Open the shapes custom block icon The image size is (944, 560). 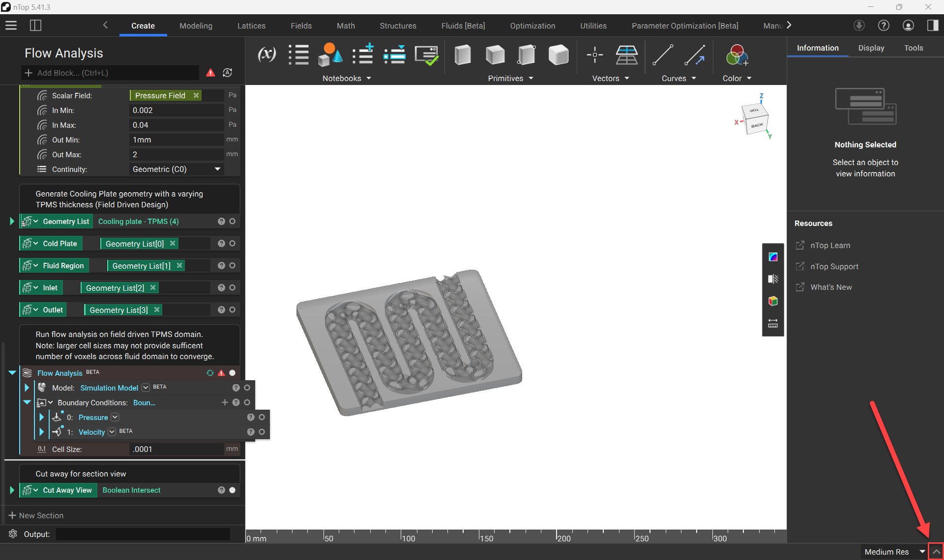(330, 55)
